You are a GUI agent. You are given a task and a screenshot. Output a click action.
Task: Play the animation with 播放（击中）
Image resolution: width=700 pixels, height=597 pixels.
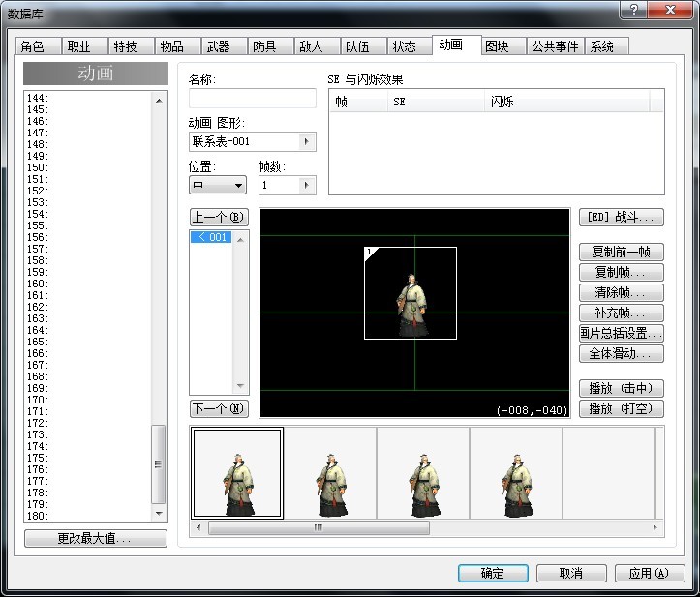[621, 388]
